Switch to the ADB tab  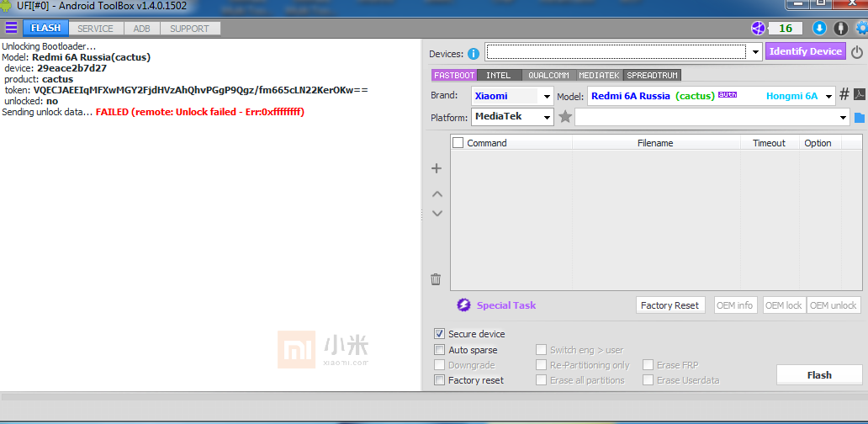click(141, 29)
